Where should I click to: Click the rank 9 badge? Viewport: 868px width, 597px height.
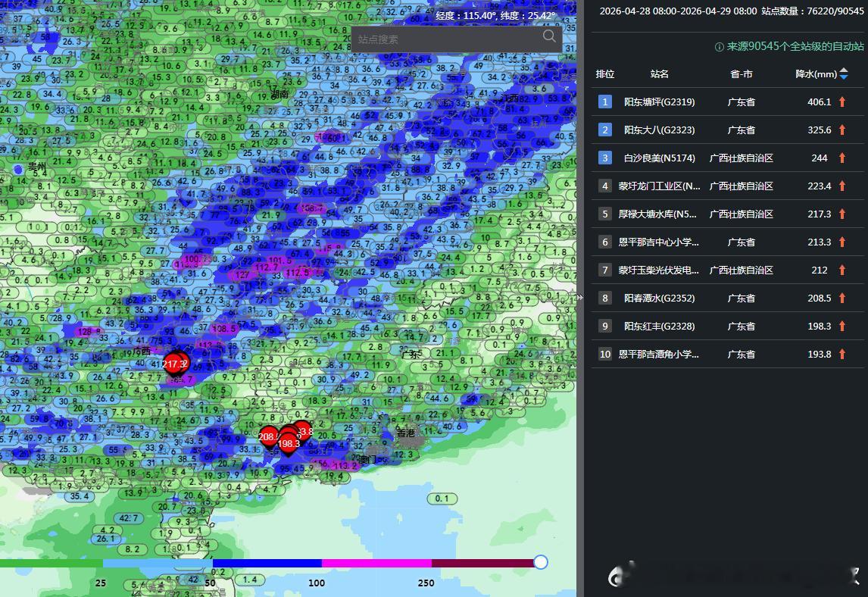pyautogui.click(x=605, y=327)
